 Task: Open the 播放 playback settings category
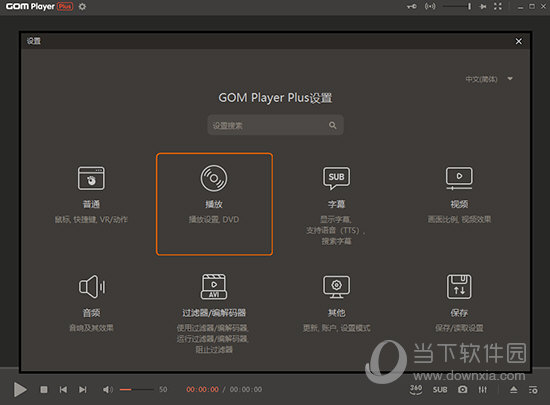214,204
